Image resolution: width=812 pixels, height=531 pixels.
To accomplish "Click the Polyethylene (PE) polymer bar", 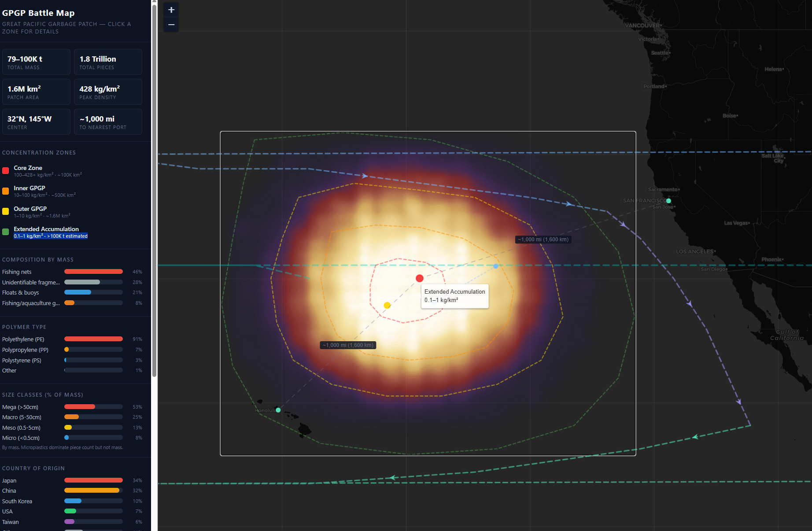I will (93, 339).
